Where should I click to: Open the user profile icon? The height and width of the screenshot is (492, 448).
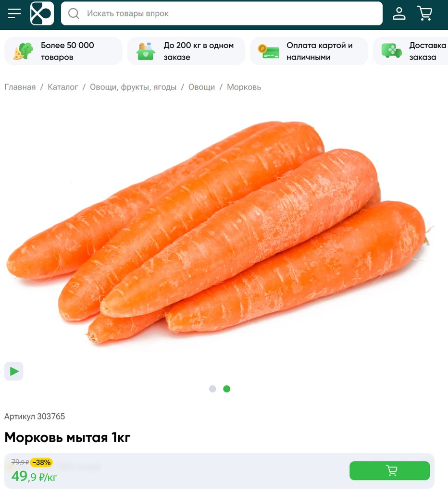399,13
